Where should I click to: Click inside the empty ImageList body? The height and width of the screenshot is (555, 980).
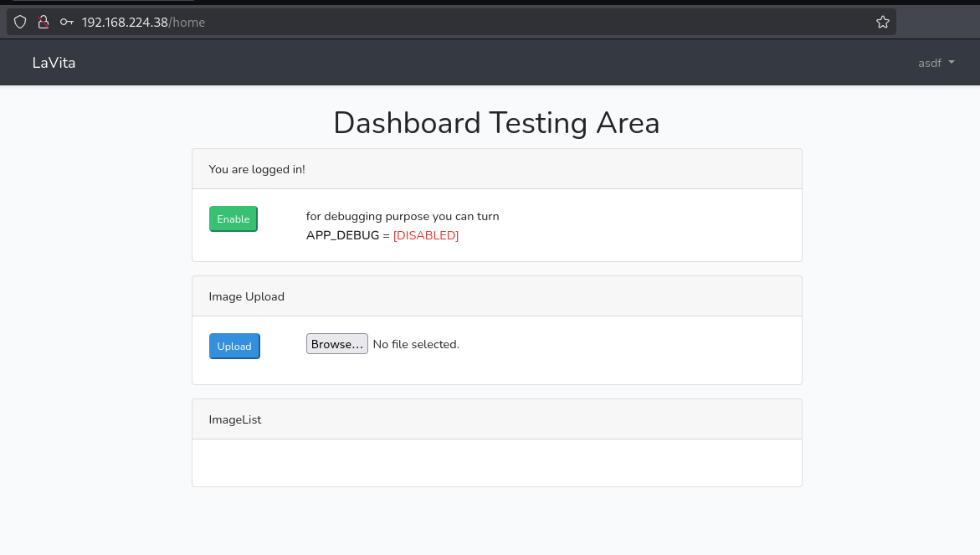pos(497,462)
